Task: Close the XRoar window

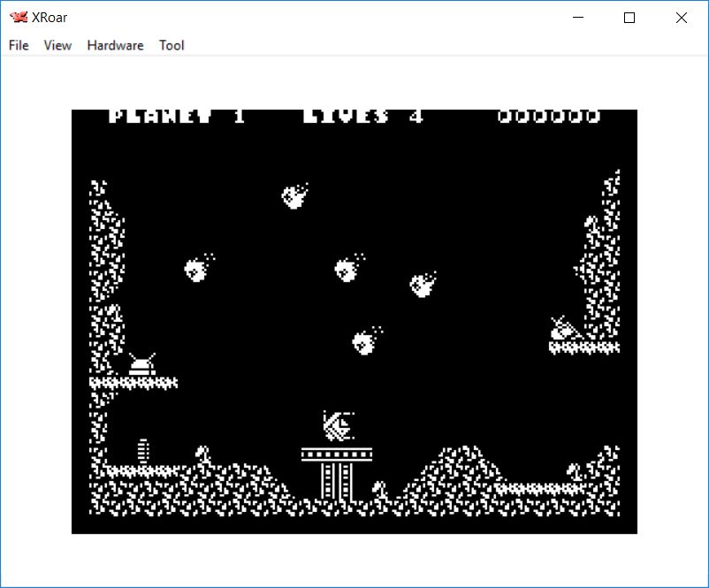Action: (681, 18)
